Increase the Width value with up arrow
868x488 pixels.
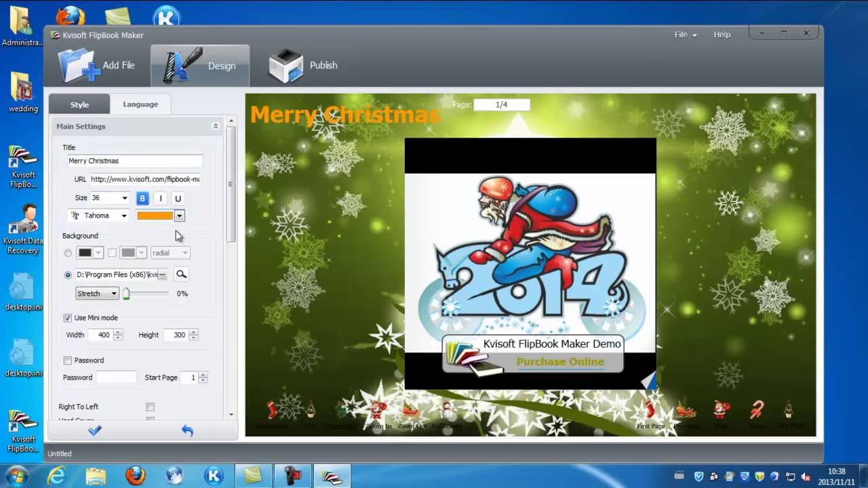tap(119, 332)
